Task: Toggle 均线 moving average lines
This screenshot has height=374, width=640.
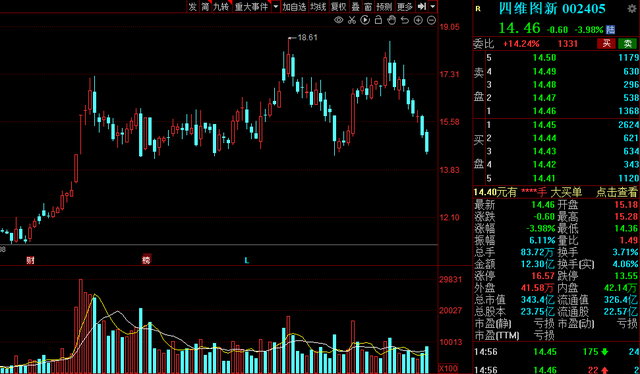Action: point(318,7)
